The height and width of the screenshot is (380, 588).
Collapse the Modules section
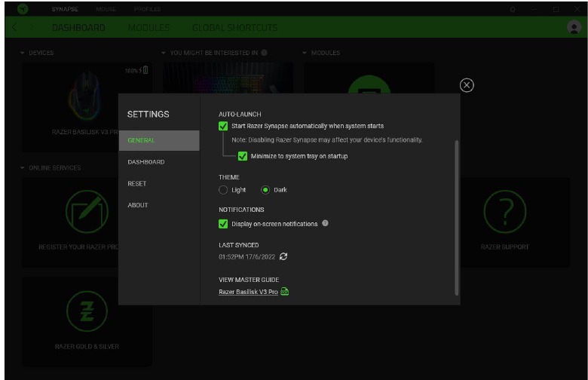[304, 53]
